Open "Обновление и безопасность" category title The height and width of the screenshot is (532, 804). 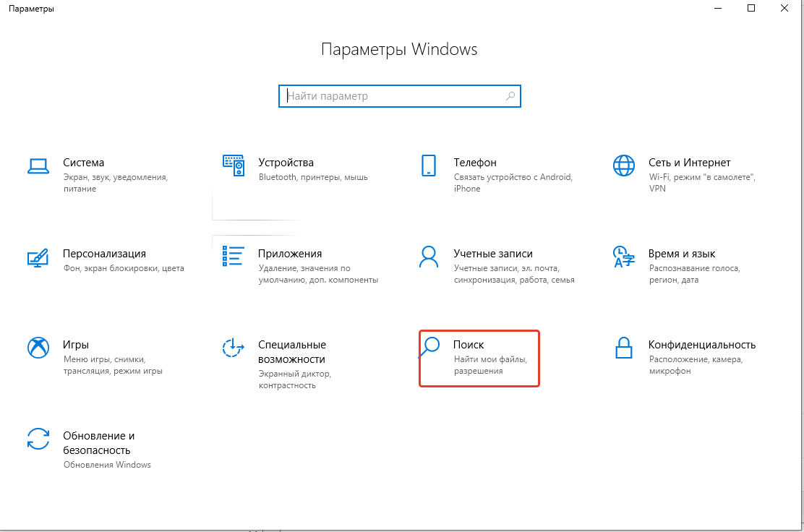click(x=99, y=443)
